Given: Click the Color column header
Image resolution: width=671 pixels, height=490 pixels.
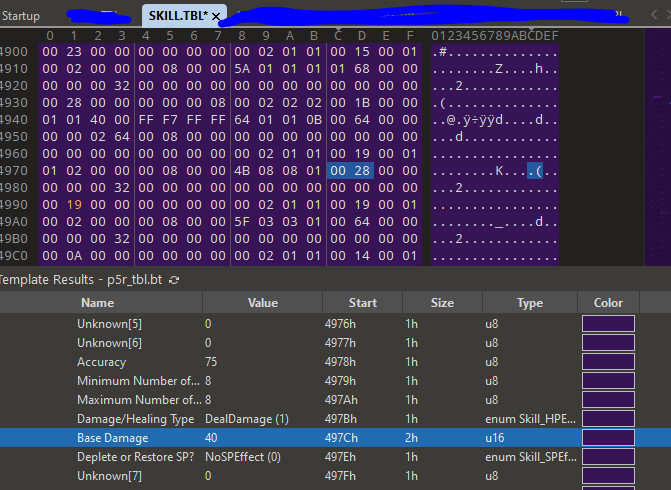Looking at the screenshot, I should [607, 303].
